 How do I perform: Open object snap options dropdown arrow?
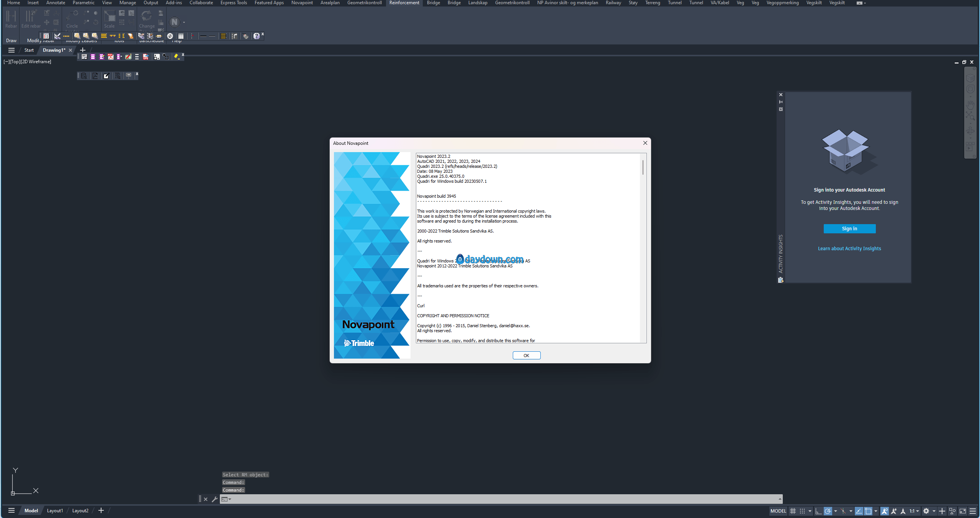[876, 511]
